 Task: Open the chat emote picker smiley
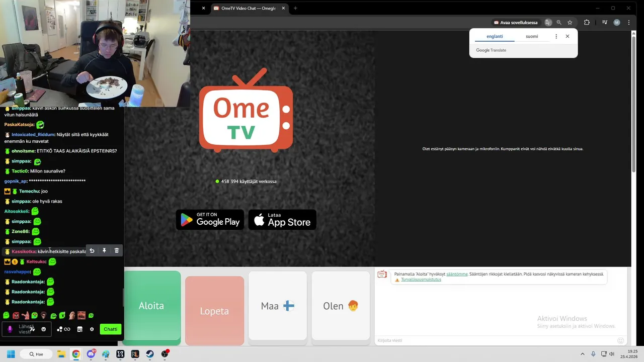[x=44, y=329]
